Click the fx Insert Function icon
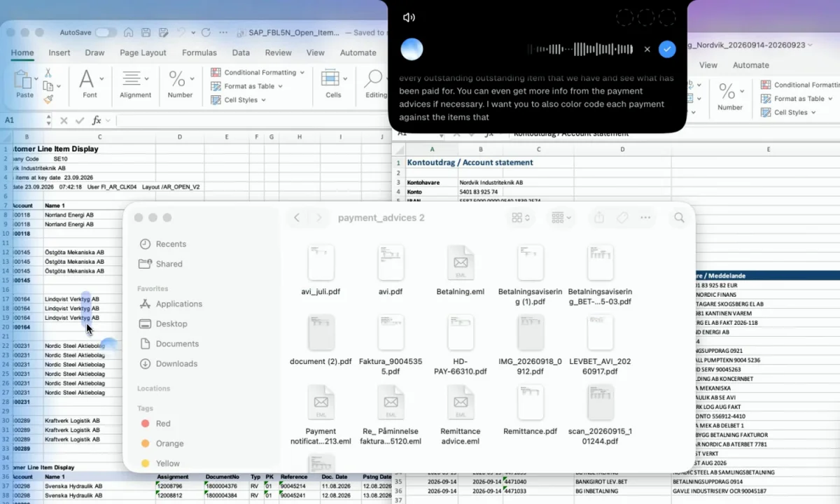This screenshot has height=504, width=840. (x=97, y=120)
